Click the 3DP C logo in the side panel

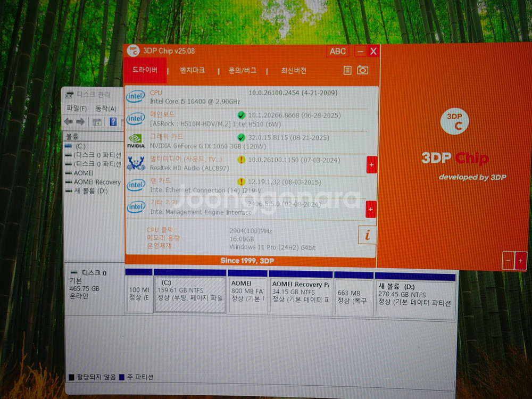coord(455,121)
